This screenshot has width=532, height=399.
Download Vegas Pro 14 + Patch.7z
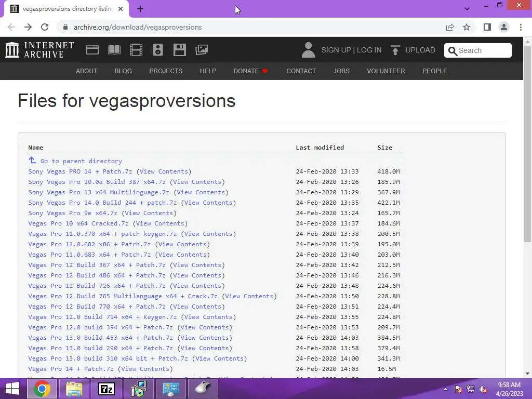[71, 369]
